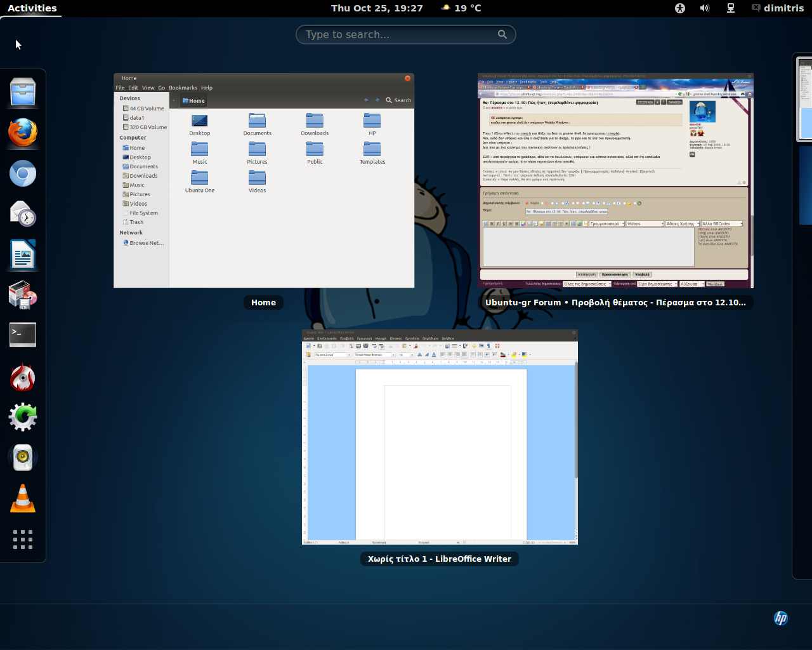This screenshot has width=812, height=650.
Task: Launch Terminal from the dash
Action: [x=23, y=335]
